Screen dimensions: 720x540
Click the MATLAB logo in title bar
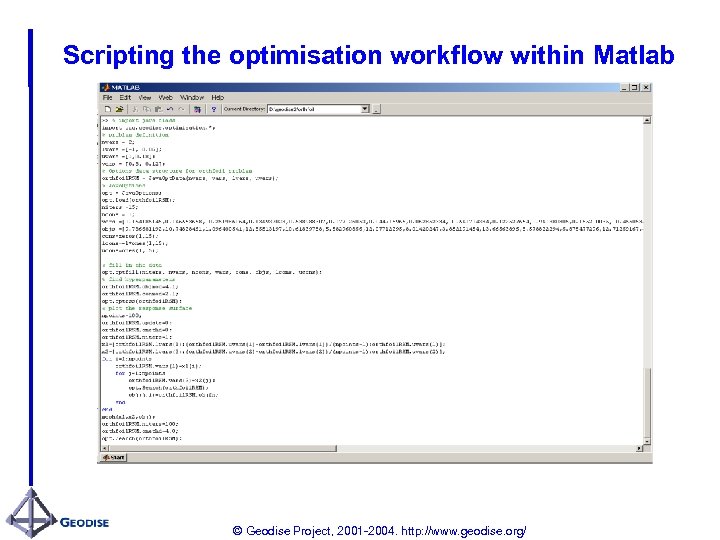(x=106, y=87)
